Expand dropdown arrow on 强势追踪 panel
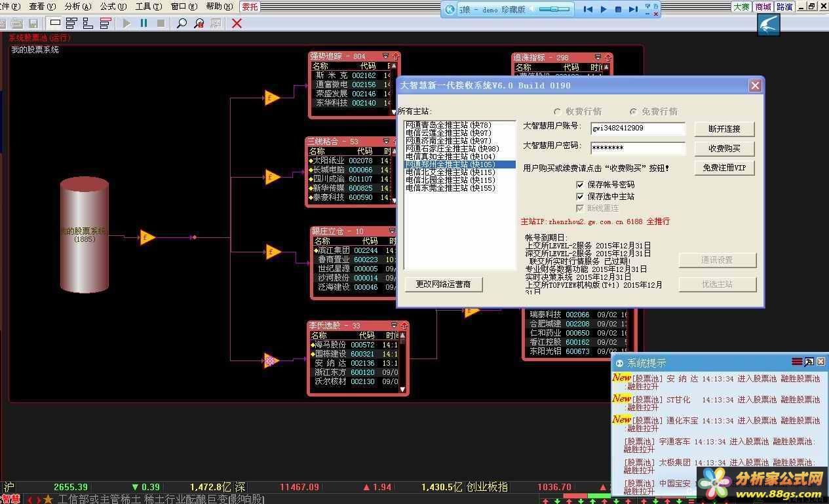Viewport: 829px width, 504px height. click(x=385, y=56)
